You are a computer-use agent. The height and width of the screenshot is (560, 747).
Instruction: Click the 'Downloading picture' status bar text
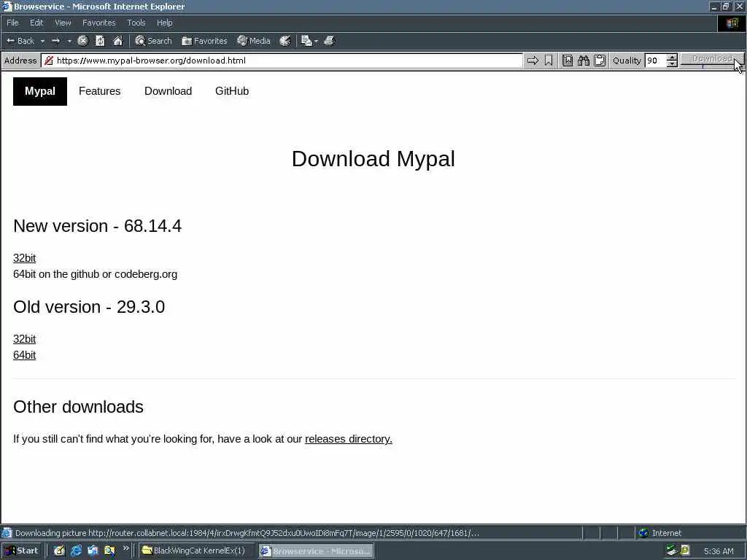coord(247,533)
